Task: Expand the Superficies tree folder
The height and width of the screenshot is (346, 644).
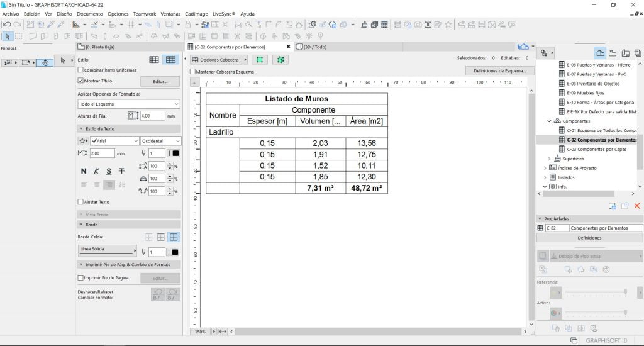Action: tap(549, 159)
